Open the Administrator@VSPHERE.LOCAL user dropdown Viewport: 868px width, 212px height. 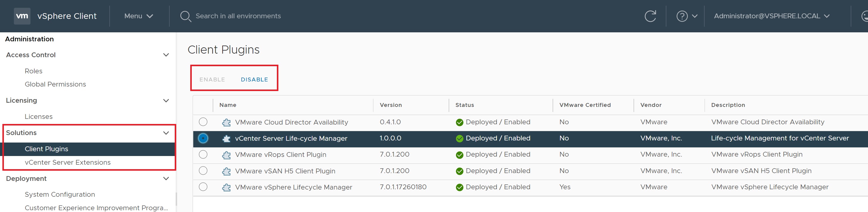[772, 16]
